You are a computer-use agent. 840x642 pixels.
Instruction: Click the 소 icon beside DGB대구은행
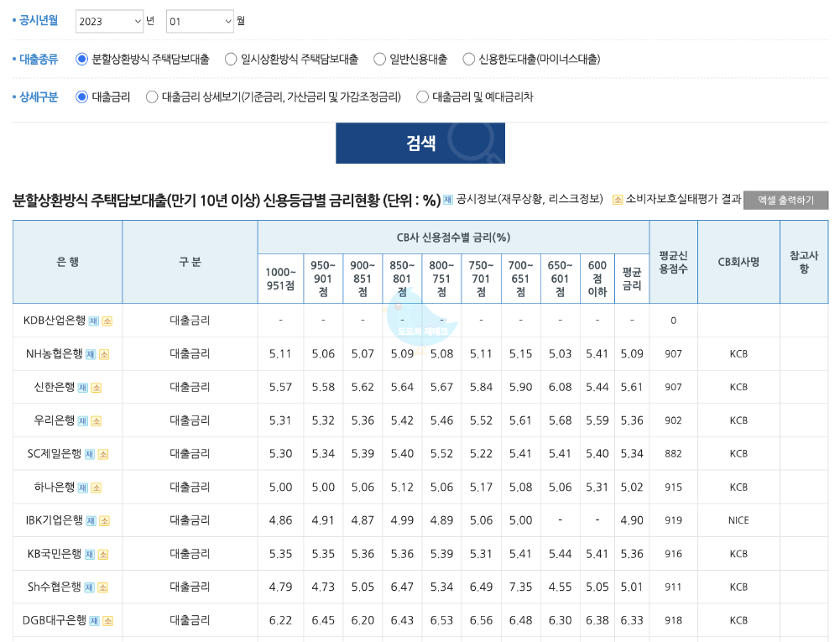(110, 621)
